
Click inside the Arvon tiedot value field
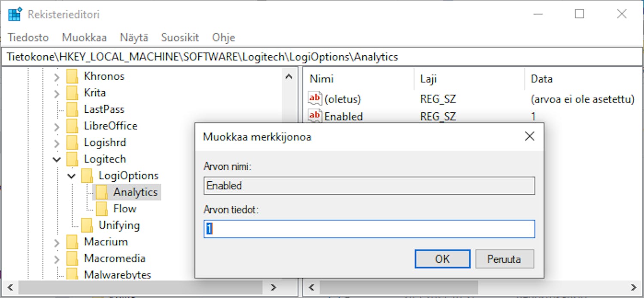[x=369, y=229]
